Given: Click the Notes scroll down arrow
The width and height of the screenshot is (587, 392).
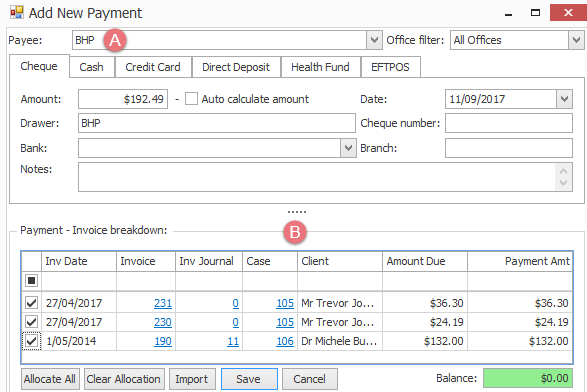Looking at the screenshot, I should click(x=563, y=183).
